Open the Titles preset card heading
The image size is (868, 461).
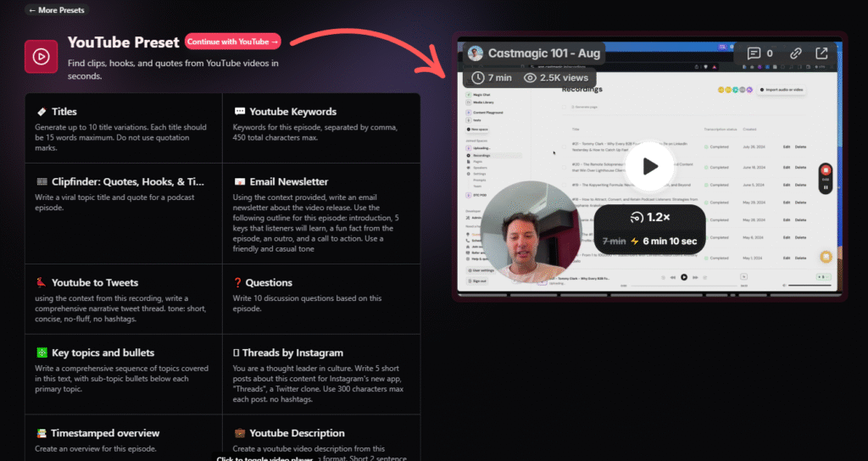pos(64,111)
